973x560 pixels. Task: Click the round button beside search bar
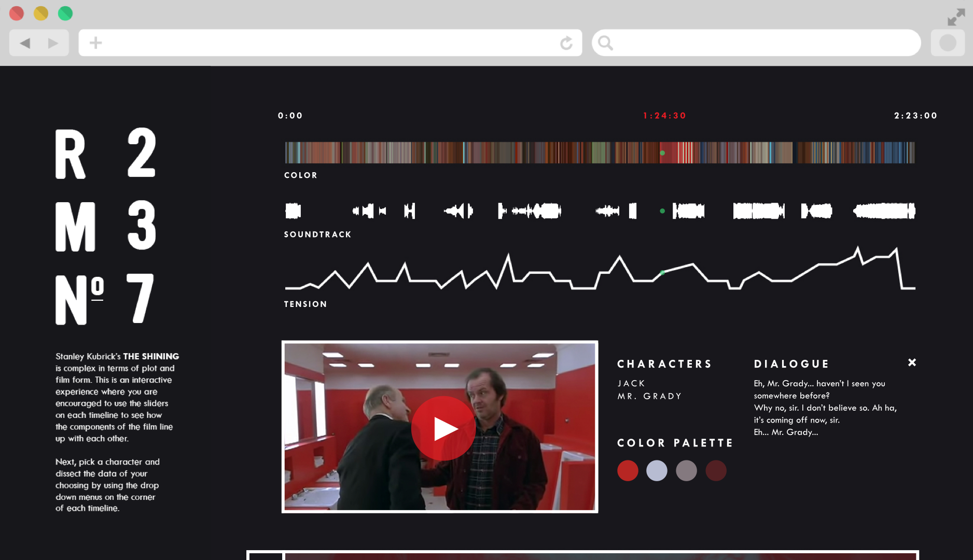point(948,43)
